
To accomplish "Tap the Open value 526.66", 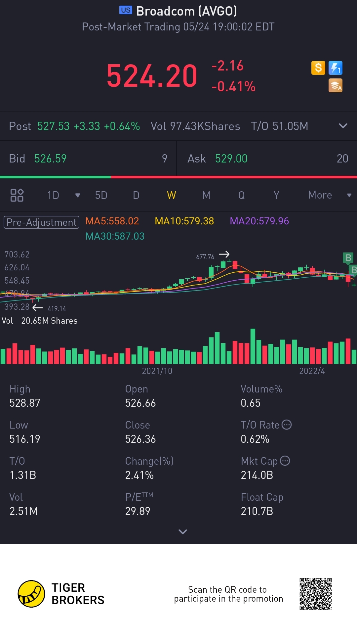I will (x=140, y=403).
